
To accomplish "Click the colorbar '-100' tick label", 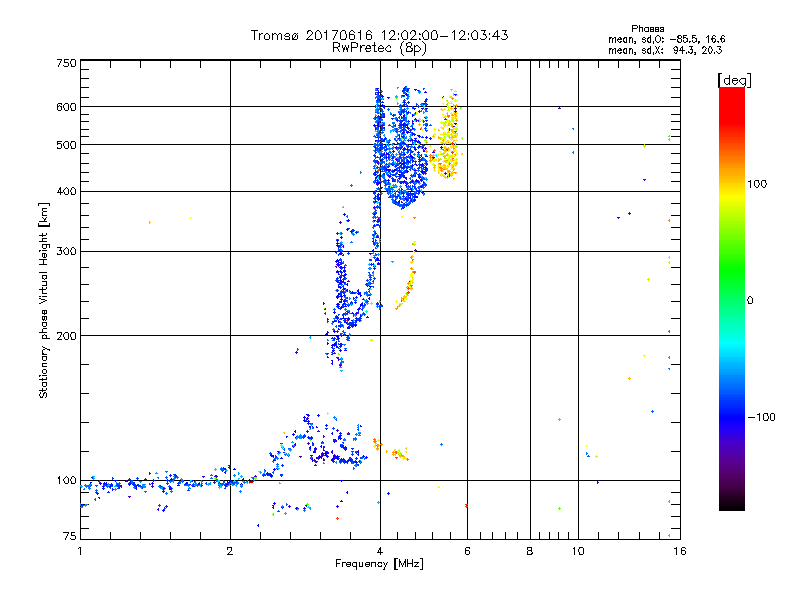I will click(761, 417).
